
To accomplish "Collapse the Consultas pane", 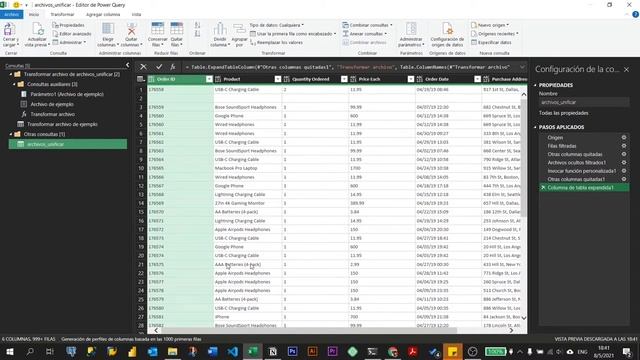I will coord(127,65).
